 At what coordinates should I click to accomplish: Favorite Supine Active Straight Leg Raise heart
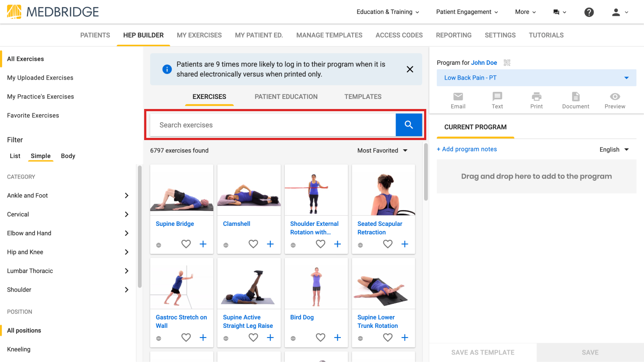tap(253, 337)
